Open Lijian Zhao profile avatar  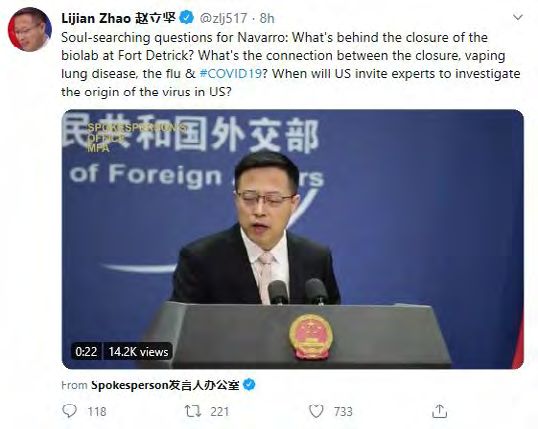pyautogui.click(x=30, y=29)
